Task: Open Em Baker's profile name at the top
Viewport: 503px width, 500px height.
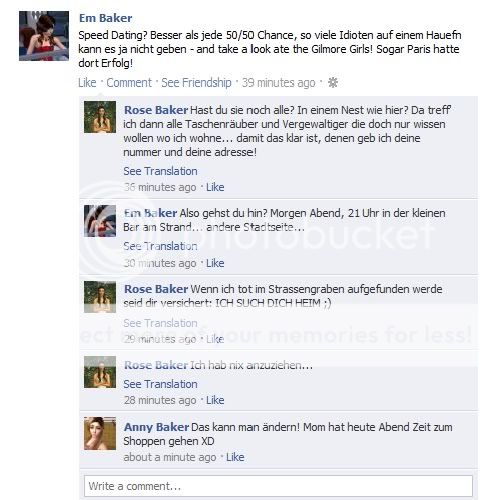Action: (106, 18)
